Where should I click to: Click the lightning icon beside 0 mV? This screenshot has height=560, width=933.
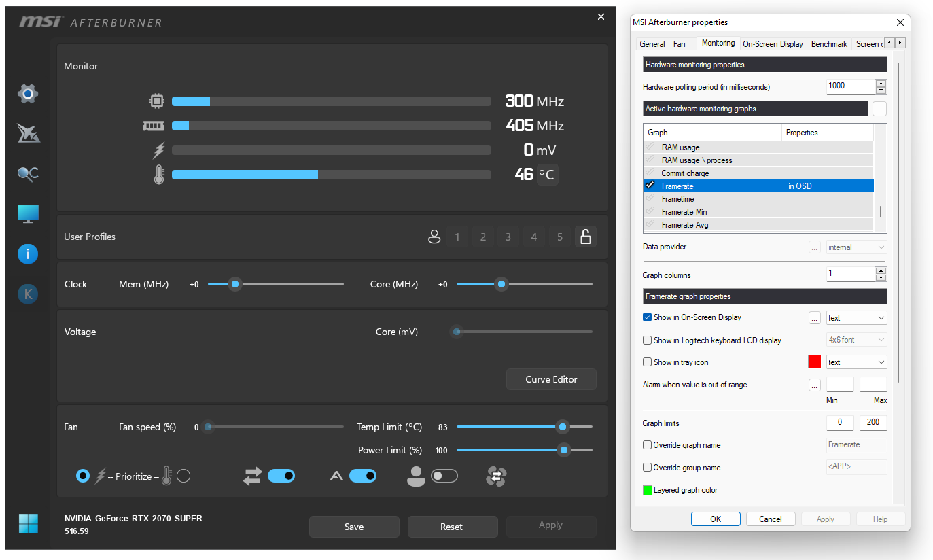tap(159, 150)
